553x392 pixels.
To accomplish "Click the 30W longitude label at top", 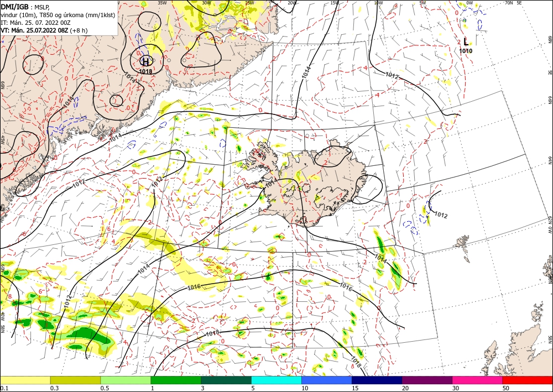I will (x=206, y=3).
